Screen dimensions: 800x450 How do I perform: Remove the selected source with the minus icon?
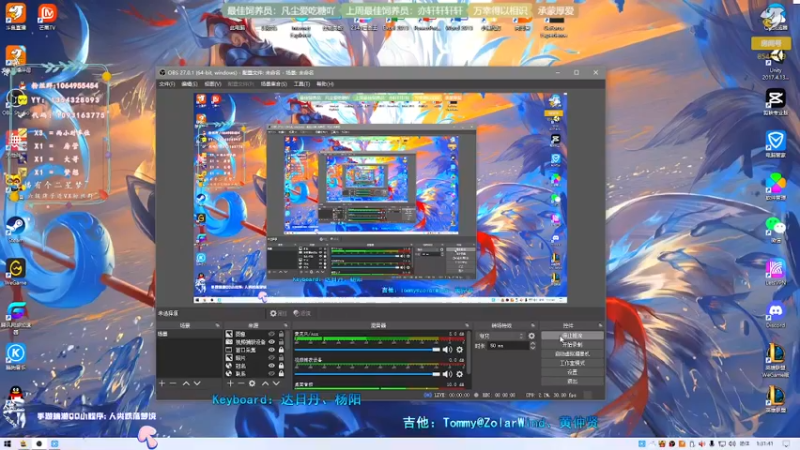tap(241, 383)
